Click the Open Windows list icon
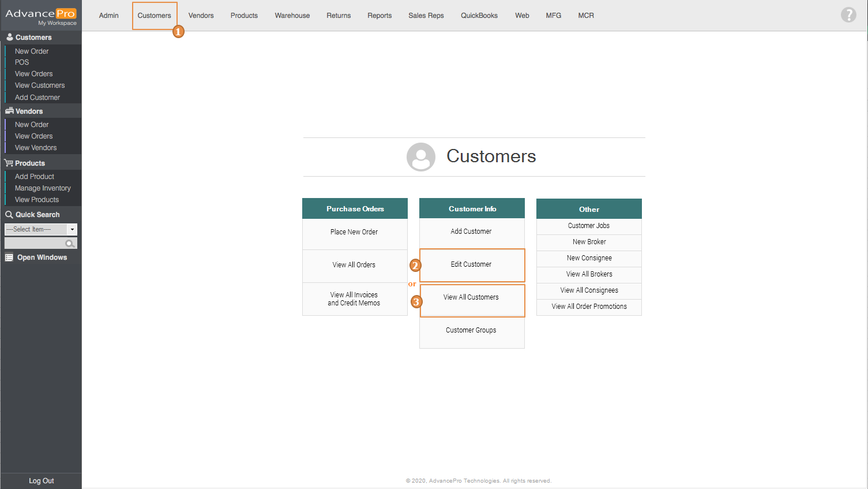The height and width of the screenshot is (489, 868). tap(9, 257)
